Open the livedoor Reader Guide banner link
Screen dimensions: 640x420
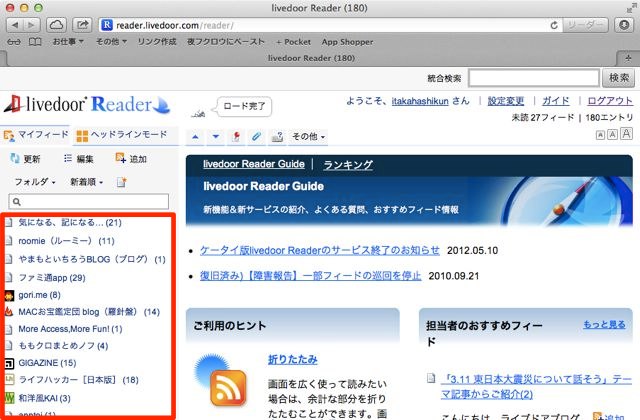[254, 164]
